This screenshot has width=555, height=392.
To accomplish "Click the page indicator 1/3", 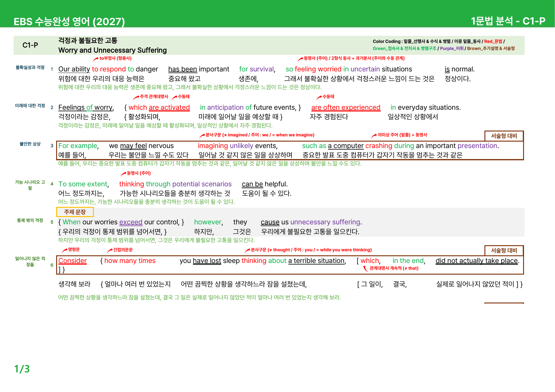I will (x=22, y=369).
